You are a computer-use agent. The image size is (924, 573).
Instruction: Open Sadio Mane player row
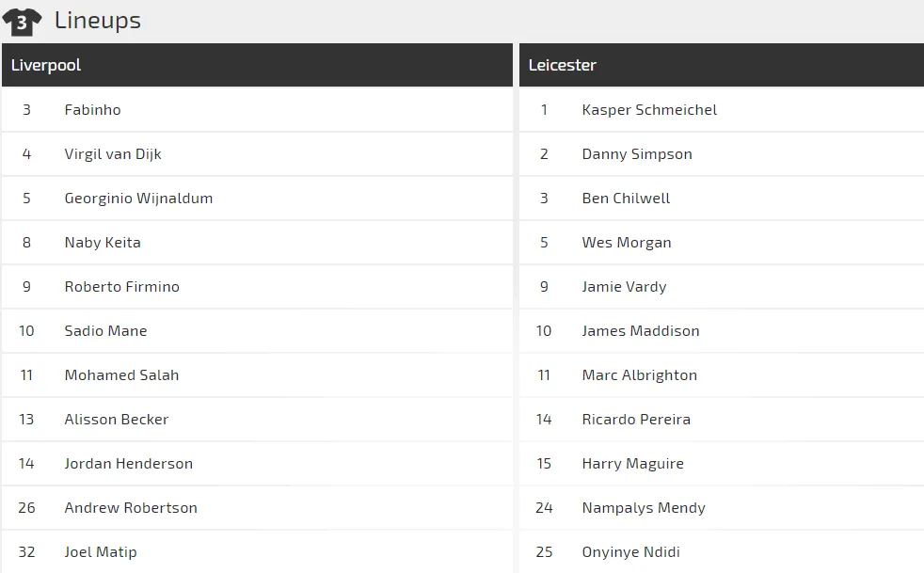(258, 330)
